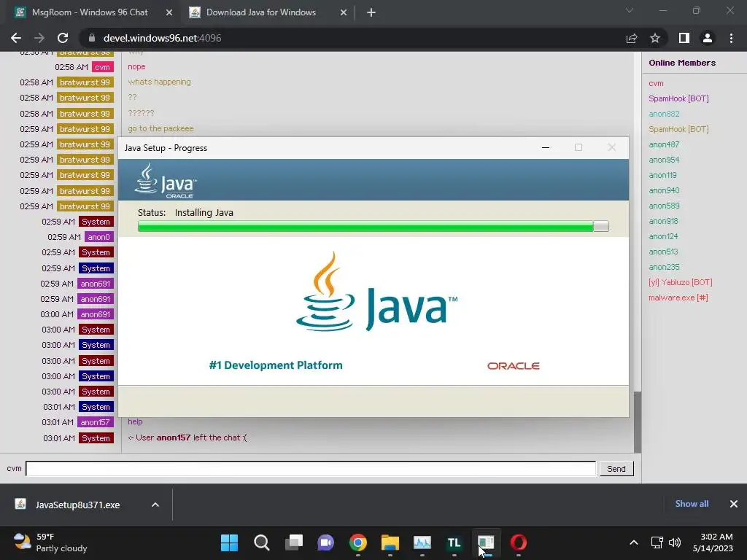This screenshot has height=560, width=747.
Task: Focus the chat message input field
Action: coord(311,469)
